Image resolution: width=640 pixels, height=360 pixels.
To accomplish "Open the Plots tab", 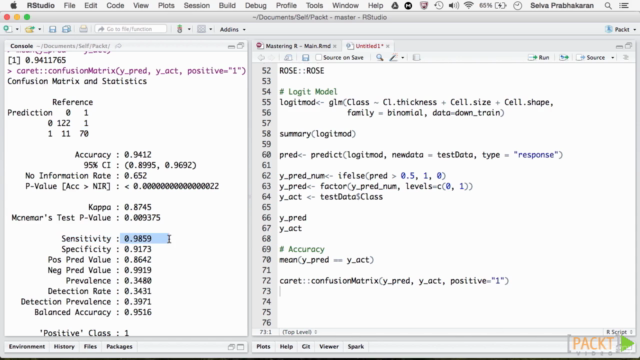I will [263, 347].
